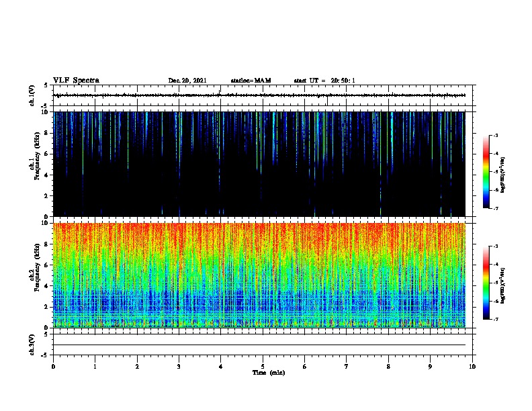The height and width of the screenshot is (411, 532).
Task: Click the "-3" label on upper color bar
Action: [x=495, y=136]
